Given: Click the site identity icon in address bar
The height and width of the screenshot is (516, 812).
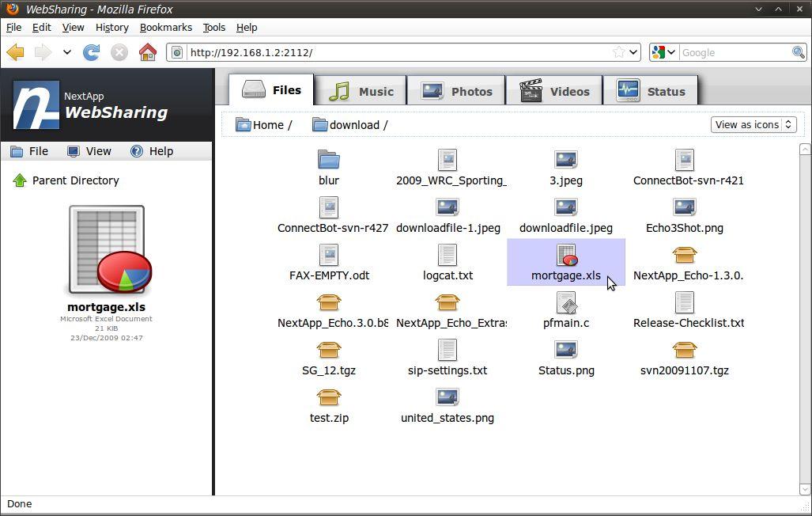Looking at the screenshot, I should click(x=177, y=52).
